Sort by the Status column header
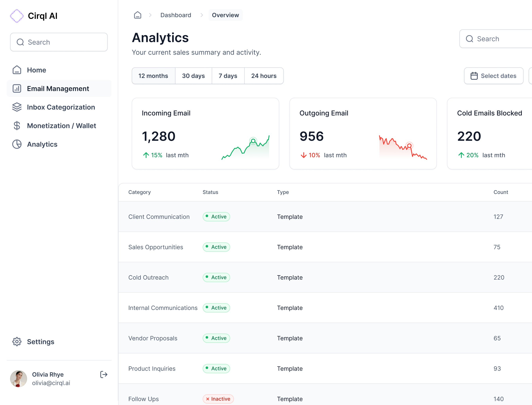532x405 pixels. [210, 192]
